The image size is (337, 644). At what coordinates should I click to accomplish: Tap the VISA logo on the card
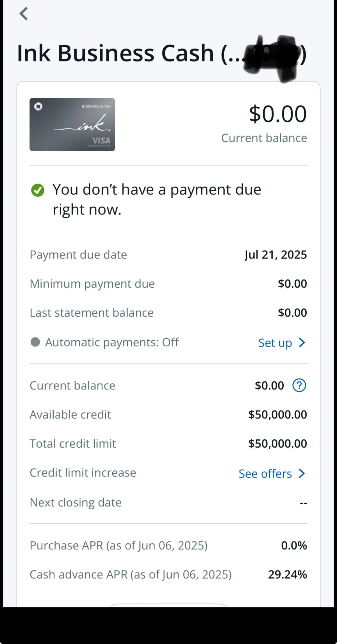point(101,140)
